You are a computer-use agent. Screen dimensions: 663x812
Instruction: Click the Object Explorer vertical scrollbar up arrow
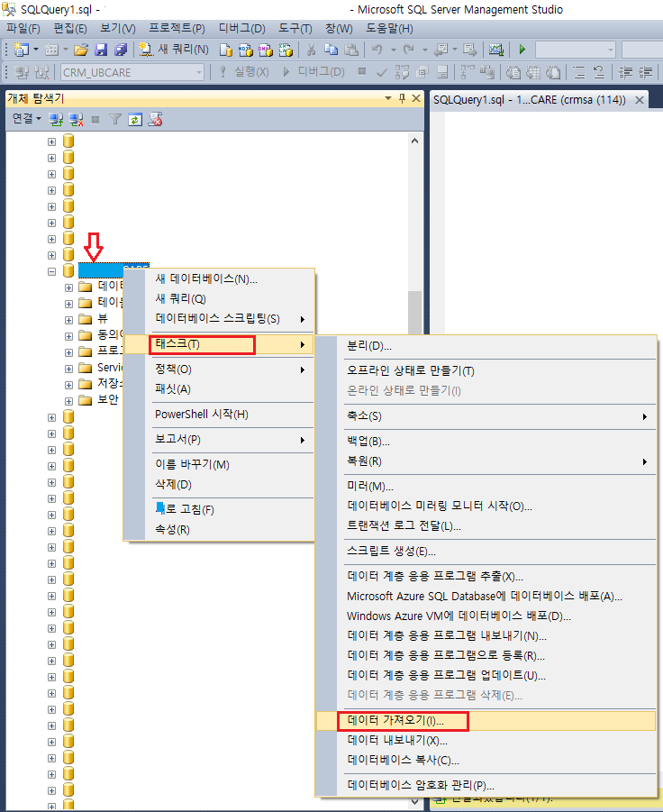[415, 140]
